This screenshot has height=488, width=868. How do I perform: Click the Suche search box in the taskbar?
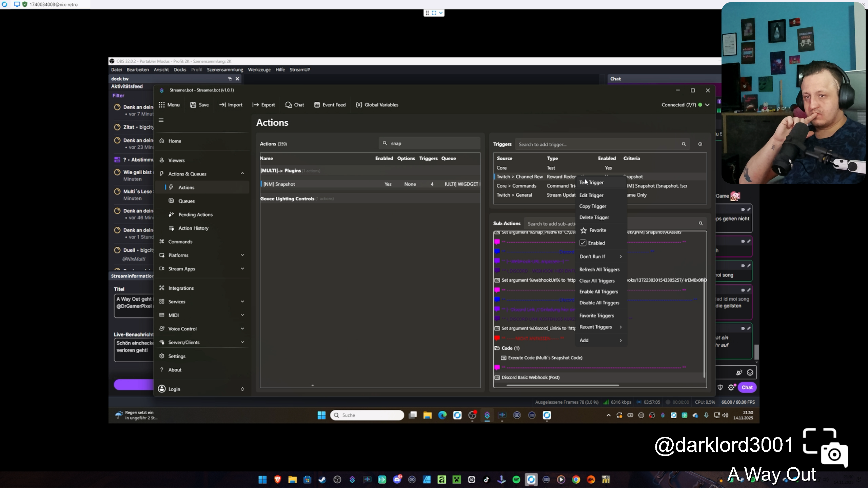367,415
